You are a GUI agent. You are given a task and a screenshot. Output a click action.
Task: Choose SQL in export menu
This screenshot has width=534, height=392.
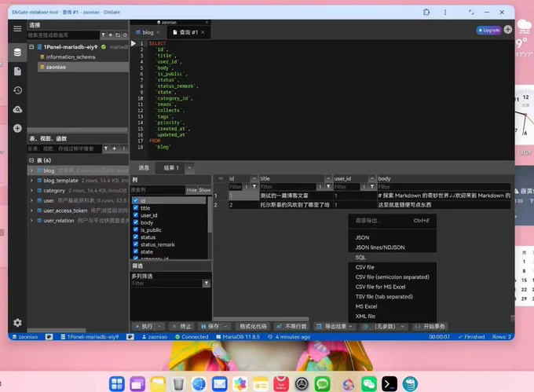(x=393, y=258)
